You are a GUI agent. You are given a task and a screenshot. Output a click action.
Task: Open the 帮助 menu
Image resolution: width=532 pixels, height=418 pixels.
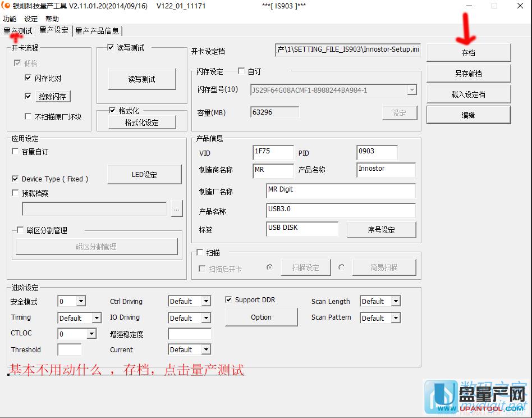[x=52, y=19]
